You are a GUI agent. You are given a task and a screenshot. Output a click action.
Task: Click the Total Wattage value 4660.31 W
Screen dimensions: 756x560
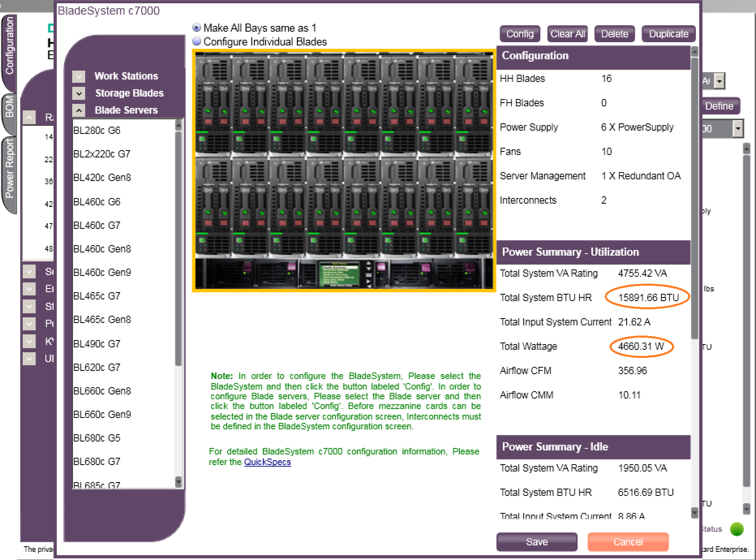click(x=641, y=347)
